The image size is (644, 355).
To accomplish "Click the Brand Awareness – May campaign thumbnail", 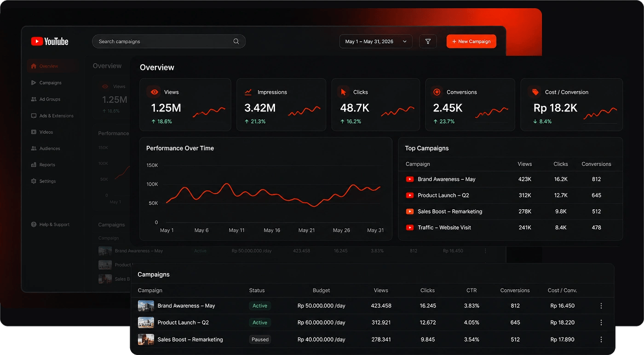I will 146,306.
